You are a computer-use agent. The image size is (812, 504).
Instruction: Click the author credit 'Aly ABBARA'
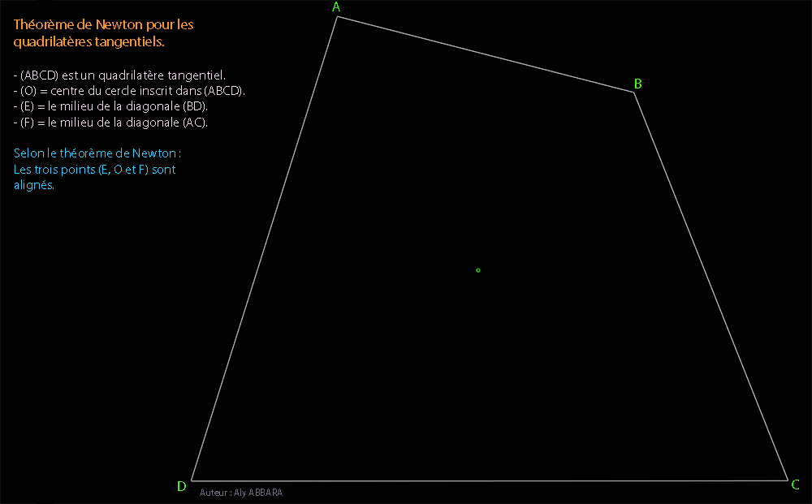(241, 493)
